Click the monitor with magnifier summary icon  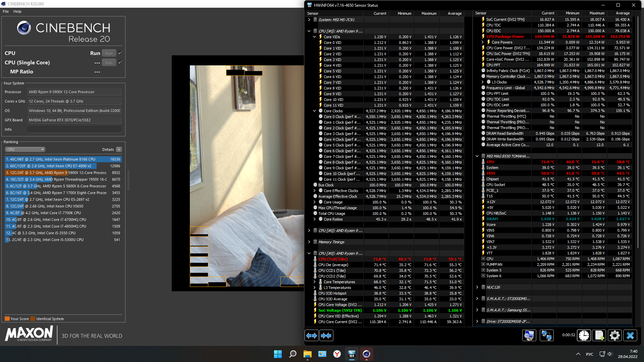529,336
